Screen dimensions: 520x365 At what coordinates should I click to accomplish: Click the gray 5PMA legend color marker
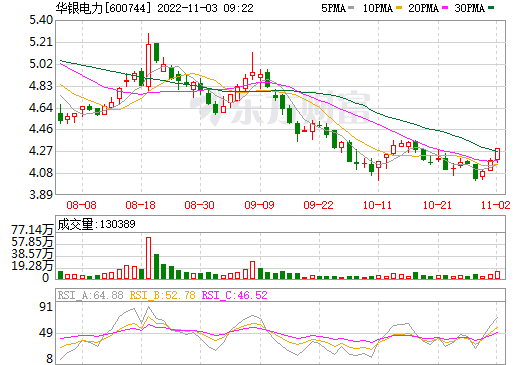[351, 8]
